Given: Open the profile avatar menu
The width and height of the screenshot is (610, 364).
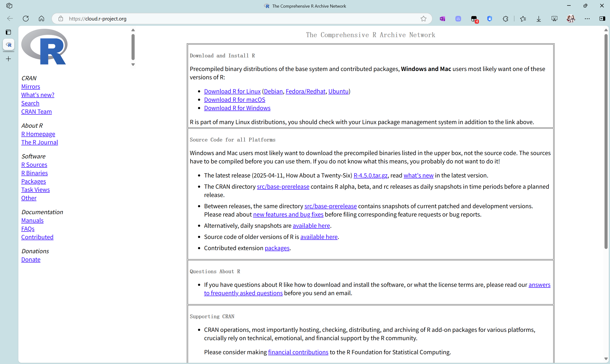Looking at the screenshot, I should [x=571, y=19].
